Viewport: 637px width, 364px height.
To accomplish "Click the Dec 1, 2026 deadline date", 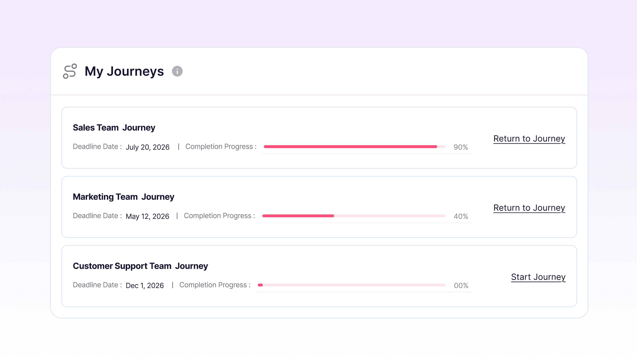I will (144, 285).
